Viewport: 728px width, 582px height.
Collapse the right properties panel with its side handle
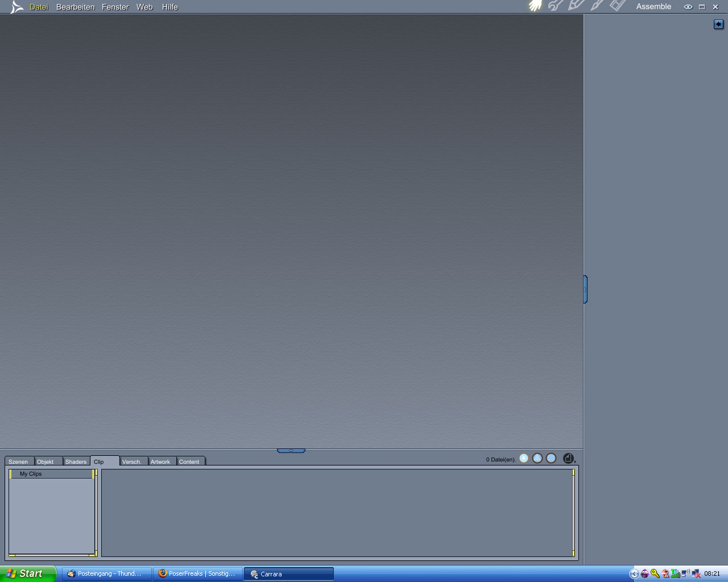click(585, 289)
